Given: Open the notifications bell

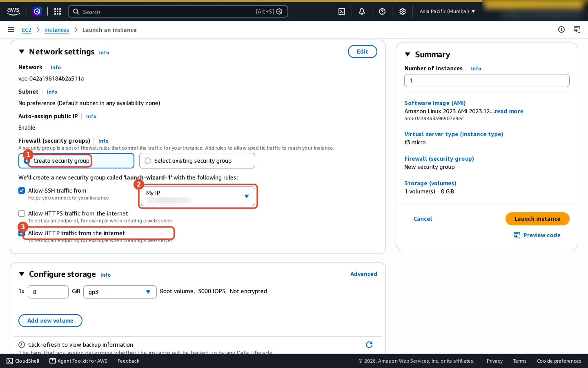Looking at the screenshot, I should (x=362, y=11).
